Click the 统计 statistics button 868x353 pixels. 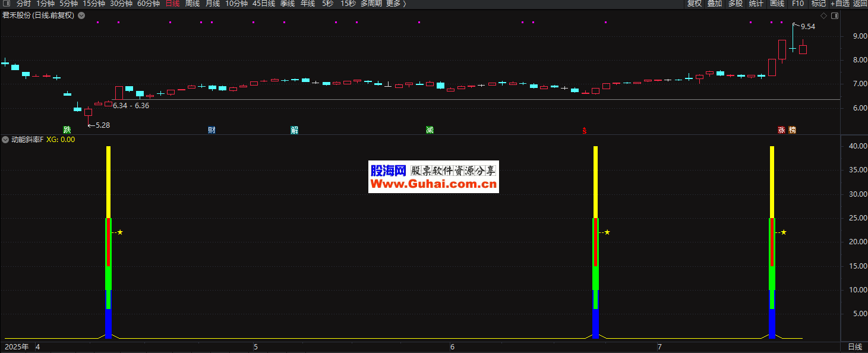pyautogui.click(x=756, y=4)
